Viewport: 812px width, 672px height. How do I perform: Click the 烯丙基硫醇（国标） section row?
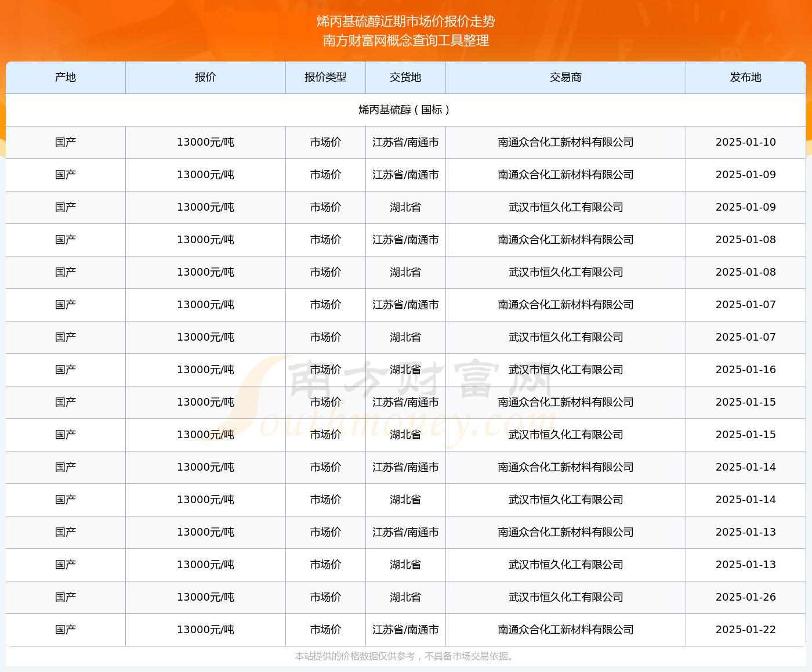pyautogui.click(x=405, y=110)
